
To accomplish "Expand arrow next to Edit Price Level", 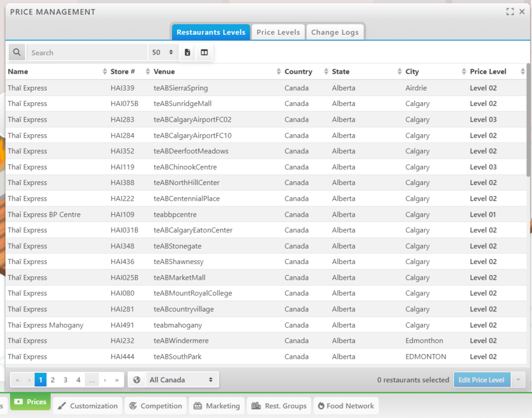I will pos(517,380).
